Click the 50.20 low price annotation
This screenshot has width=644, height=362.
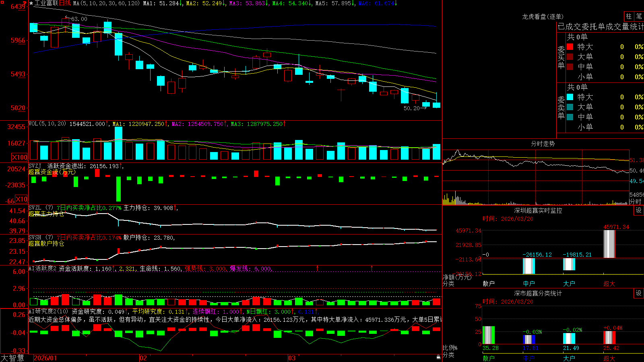412,108
